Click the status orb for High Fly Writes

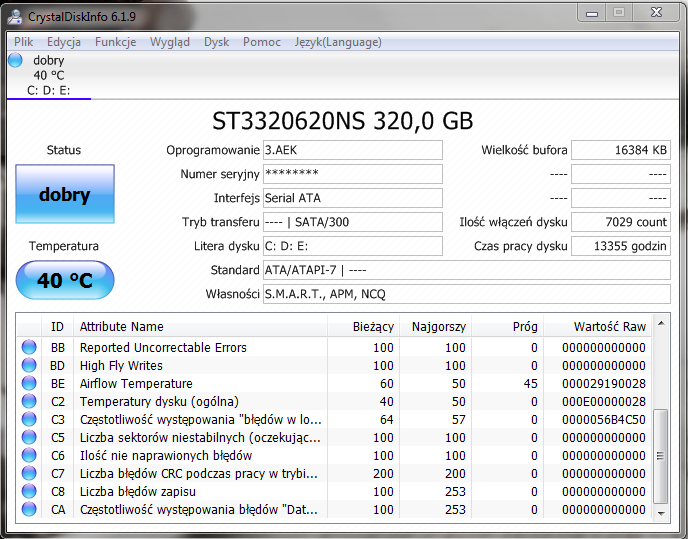(29, 366)
